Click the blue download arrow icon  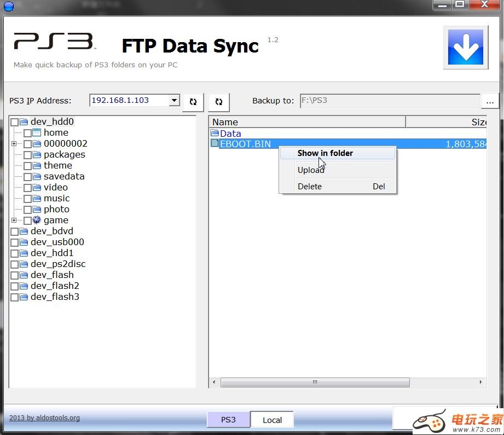465,48
